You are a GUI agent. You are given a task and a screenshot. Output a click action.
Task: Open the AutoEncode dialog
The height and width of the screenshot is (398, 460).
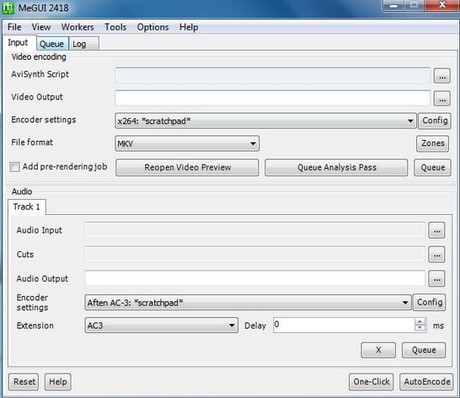pyautogui.click(x=427, y=382)
